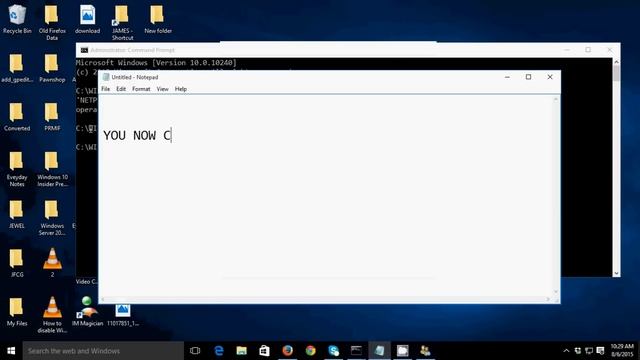Select the JAMES - Shortcut folder icon

[122, 22]
